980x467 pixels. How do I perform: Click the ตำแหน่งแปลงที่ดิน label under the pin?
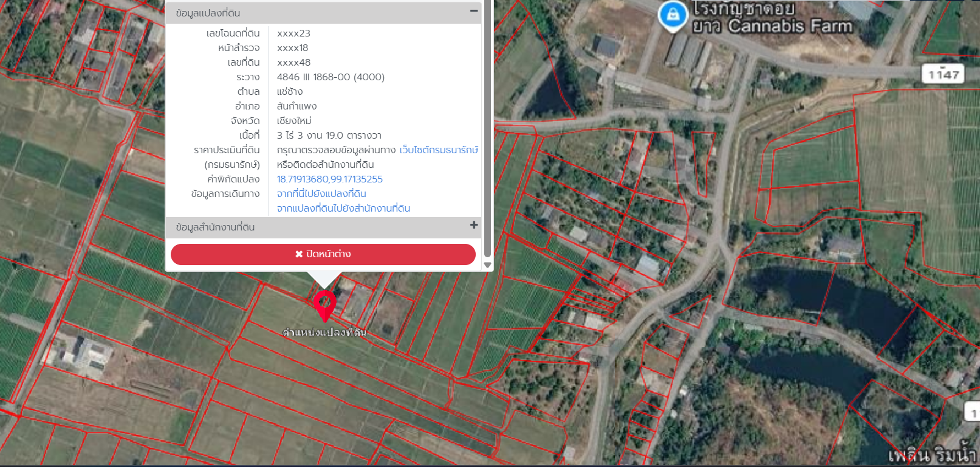coord(325,332)
